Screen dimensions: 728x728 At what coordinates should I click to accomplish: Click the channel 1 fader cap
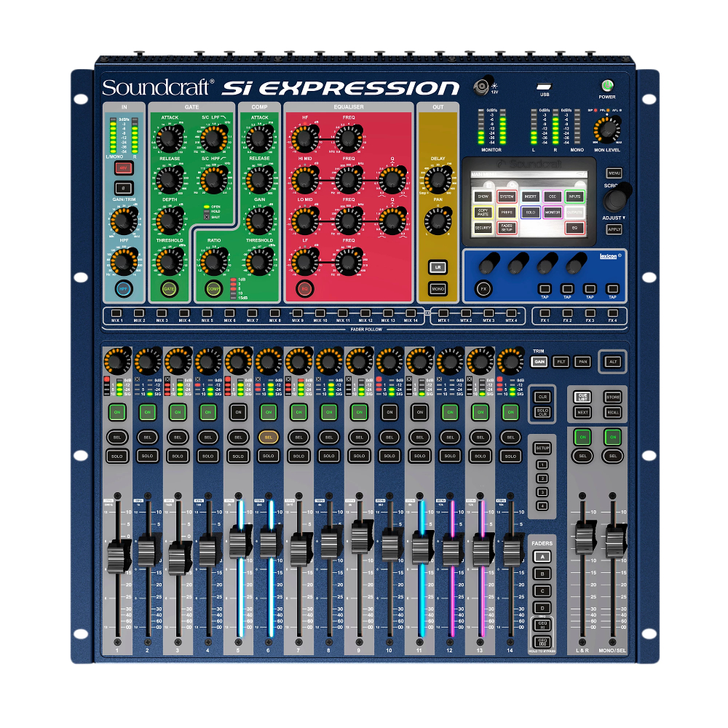coord(116,557)
